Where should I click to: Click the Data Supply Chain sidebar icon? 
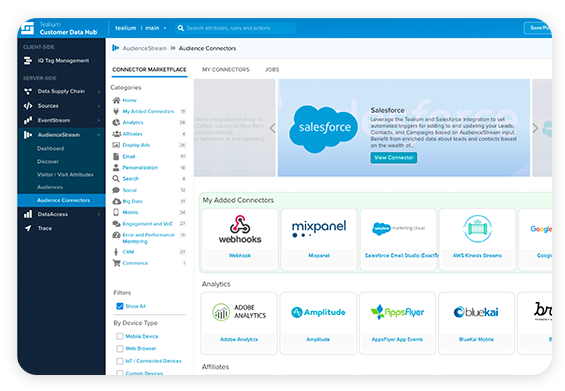[28, 92]
